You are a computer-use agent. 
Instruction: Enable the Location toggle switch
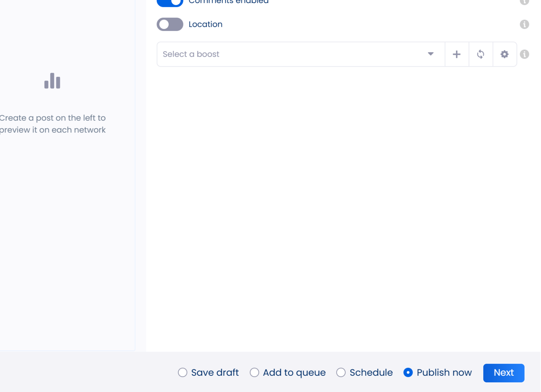click(170, 24)
